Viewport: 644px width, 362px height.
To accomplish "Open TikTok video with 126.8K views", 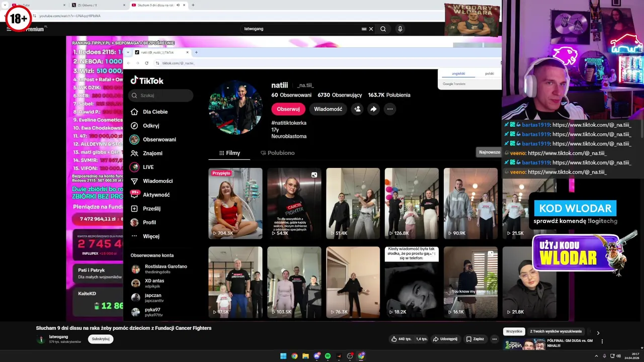I will pyautogui.click(x=412, y=204).
